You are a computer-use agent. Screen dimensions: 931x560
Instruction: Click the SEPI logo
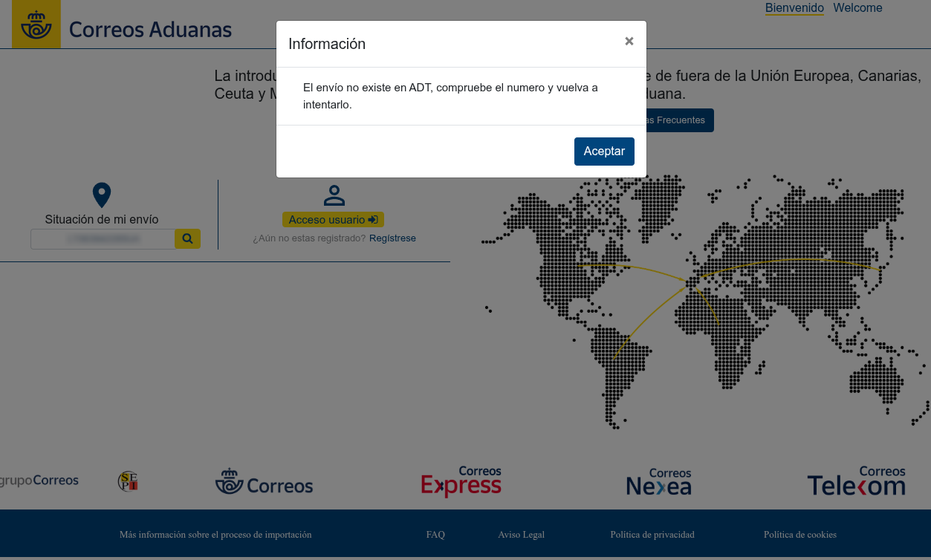[128, 481]
